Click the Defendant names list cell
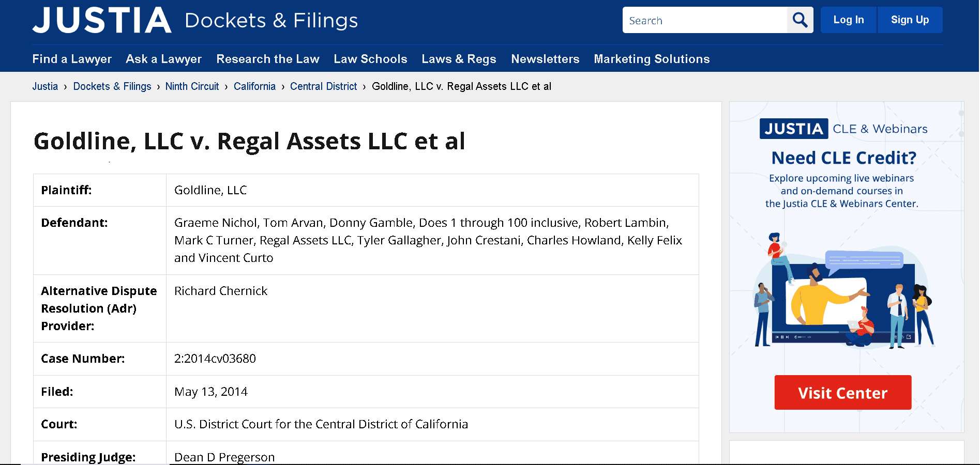The height and width of the screenshot is (465, 980). (432, 240)
